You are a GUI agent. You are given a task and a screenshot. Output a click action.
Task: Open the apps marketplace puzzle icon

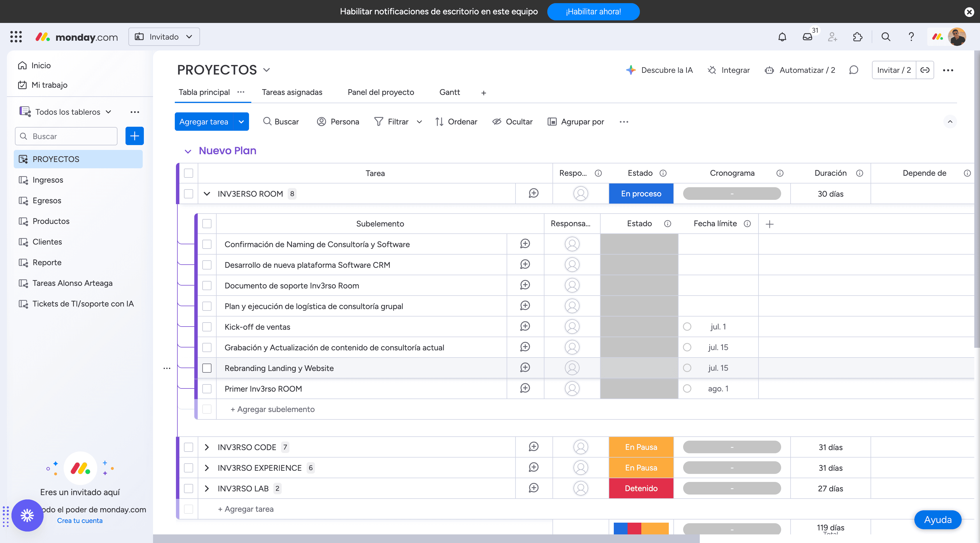857,37
